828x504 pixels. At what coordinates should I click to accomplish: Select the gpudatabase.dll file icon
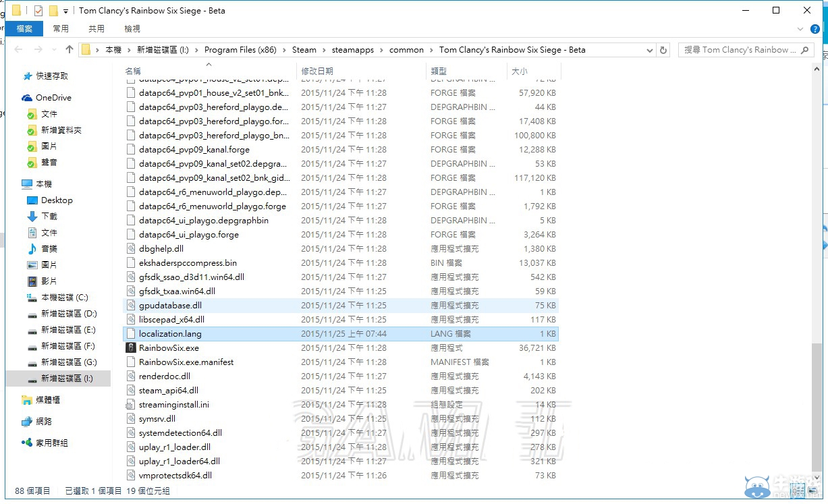pos(131,306)
